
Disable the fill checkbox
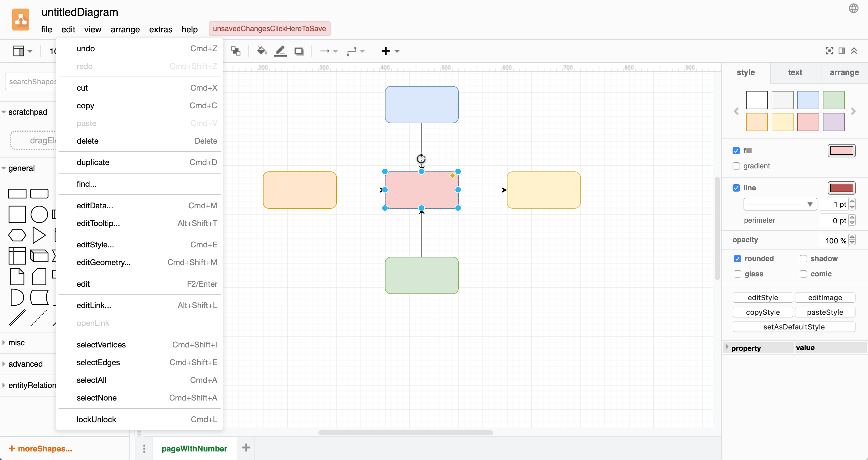click(736, 151)
